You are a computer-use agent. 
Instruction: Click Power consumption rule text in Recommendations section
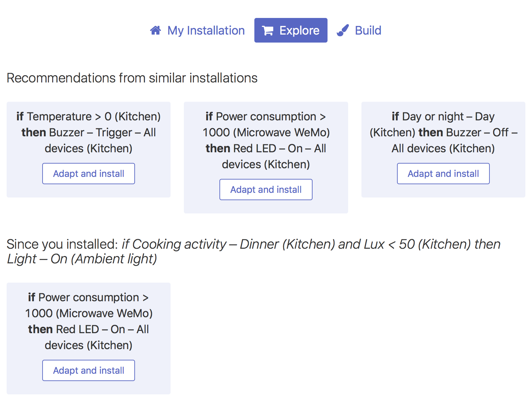(266, 132)
